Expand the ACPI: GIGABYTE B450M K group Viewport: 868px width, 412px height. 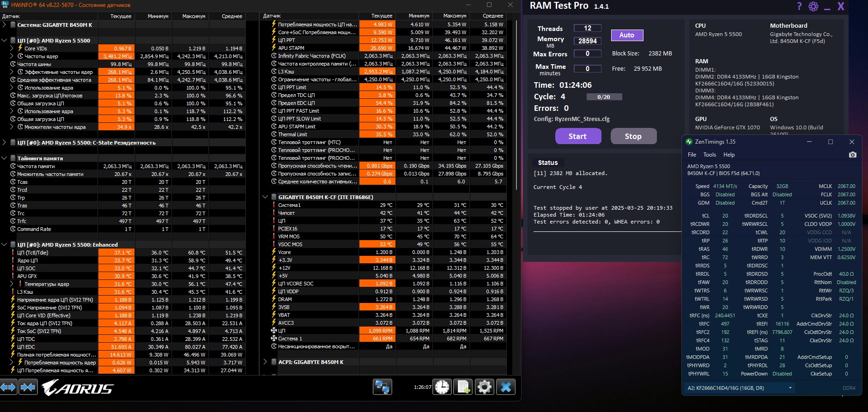(x=265, y=362)
